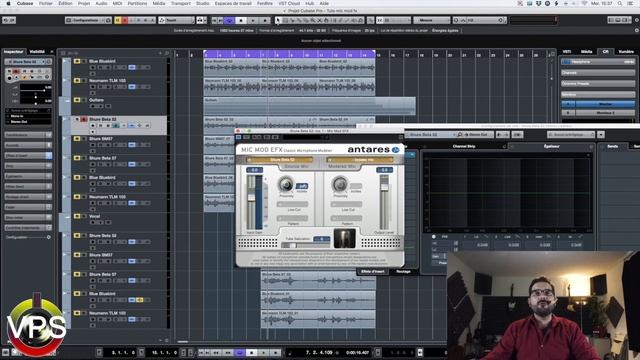Open the Égaliseur section header
This screenshot has width=640, height=360.
point(551,146)
